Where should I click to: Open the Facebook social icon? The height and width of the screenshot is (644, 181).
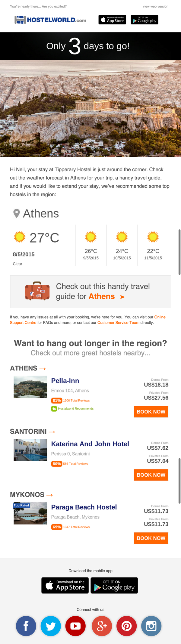[x=26, y=626]
